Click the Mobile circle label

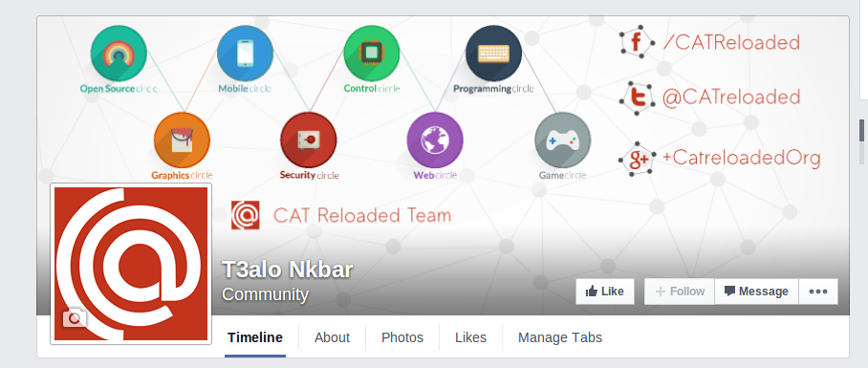tap(245, 89)
